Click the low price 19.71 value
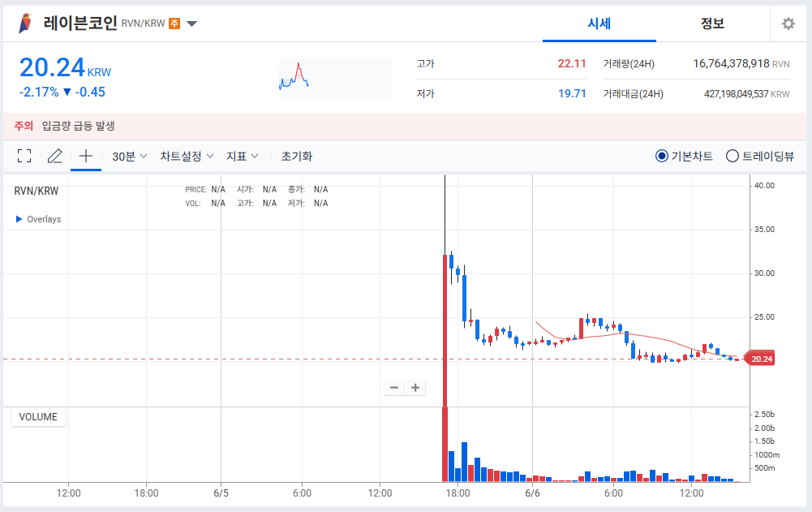 [x=572, y=94]
